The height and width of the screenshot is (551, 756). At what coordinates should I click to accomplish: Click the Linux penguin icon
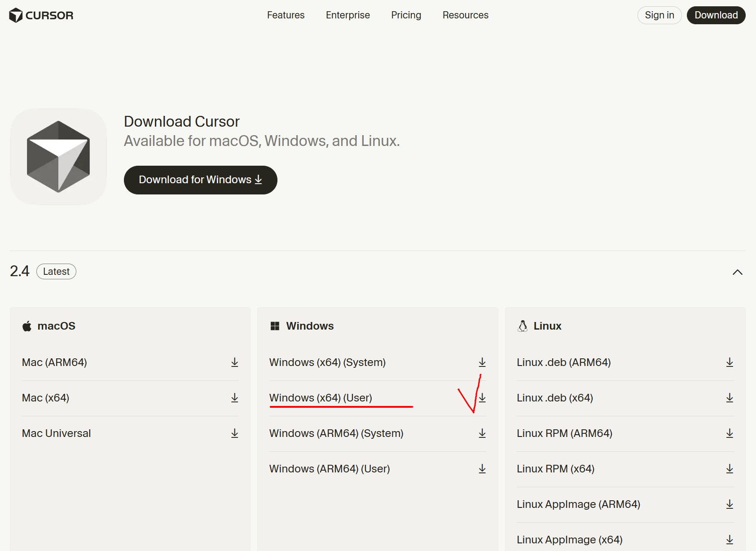pos(523,326)
